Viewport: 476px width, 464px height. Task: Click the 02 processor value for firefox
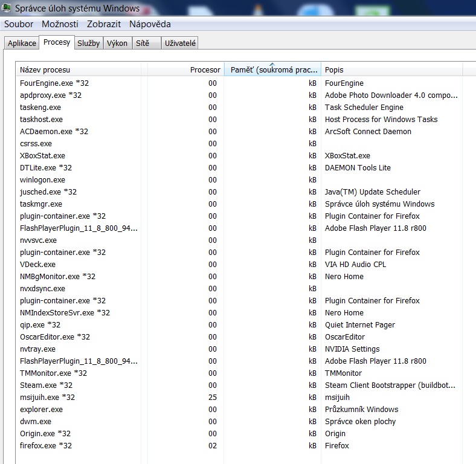coord(213,446)
